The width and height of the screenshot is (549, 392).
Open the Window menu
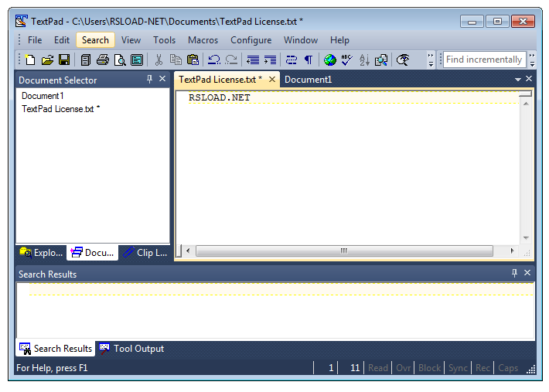(301, 40)
